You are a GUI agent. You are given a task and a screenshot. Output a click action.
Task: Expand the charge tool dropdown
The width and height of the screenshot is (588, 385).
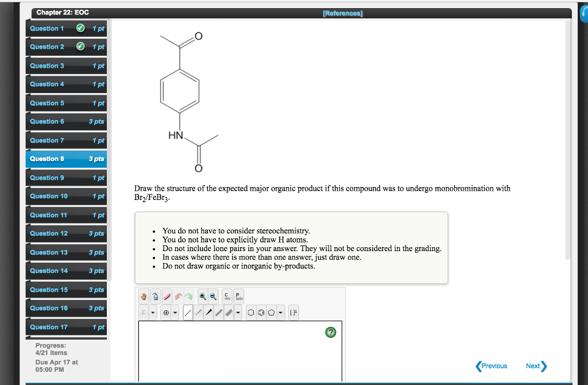[x=175, y=313]
